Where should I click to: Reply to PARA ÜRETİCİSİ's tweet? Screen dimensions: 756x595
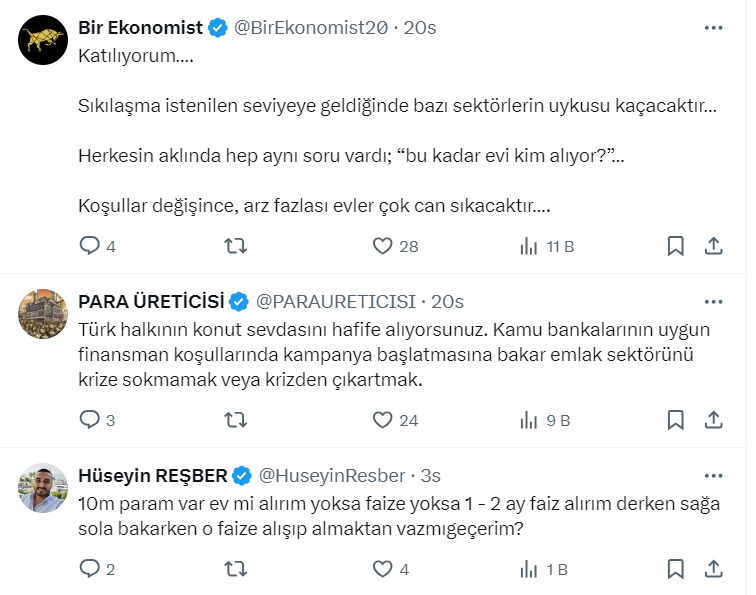coord(90,420)
